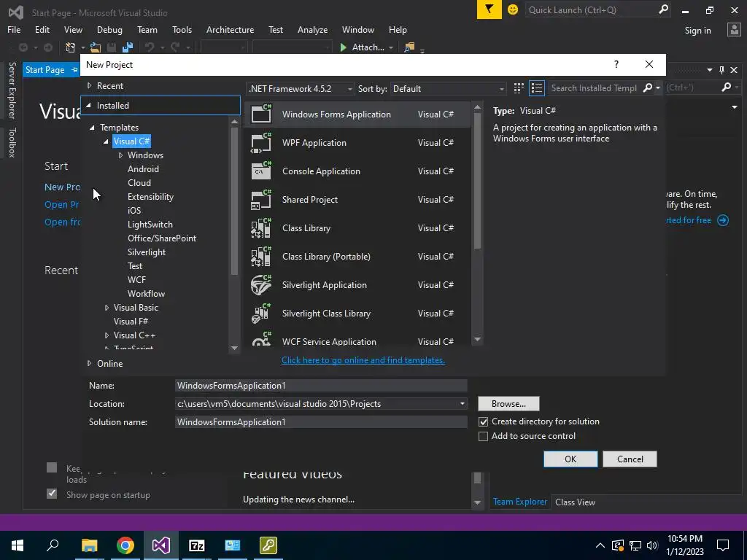Screen dimensions: 747x560
Task: Open the Analyze menu
Action: 312,29
